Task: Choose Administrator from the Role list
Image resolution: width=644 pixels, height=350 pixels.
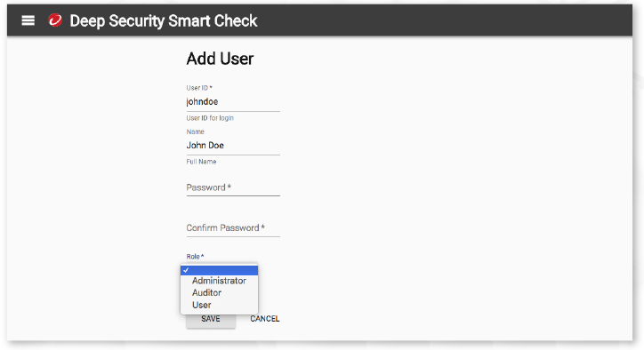Action: click(220, 281)
